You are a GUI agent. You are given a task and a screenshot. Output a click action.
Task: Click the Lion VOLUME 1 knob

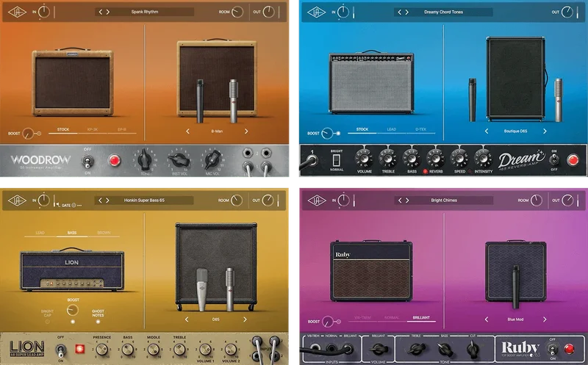tap(205, 350)
